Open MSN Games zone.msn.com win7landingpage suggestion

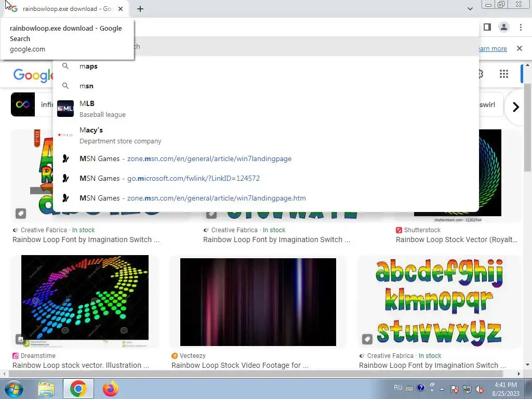265,158
